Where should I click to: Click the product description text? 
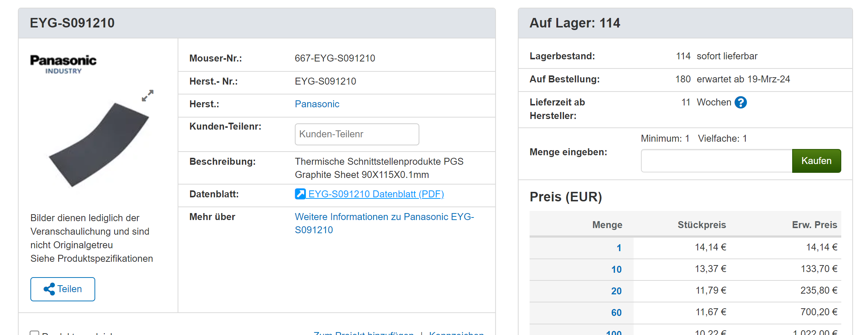[x=379, y=168]
